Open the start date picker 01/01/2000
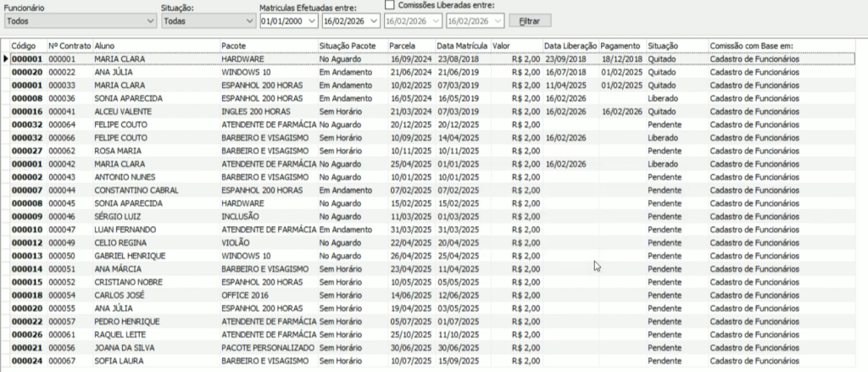 (x=313, y=21)
